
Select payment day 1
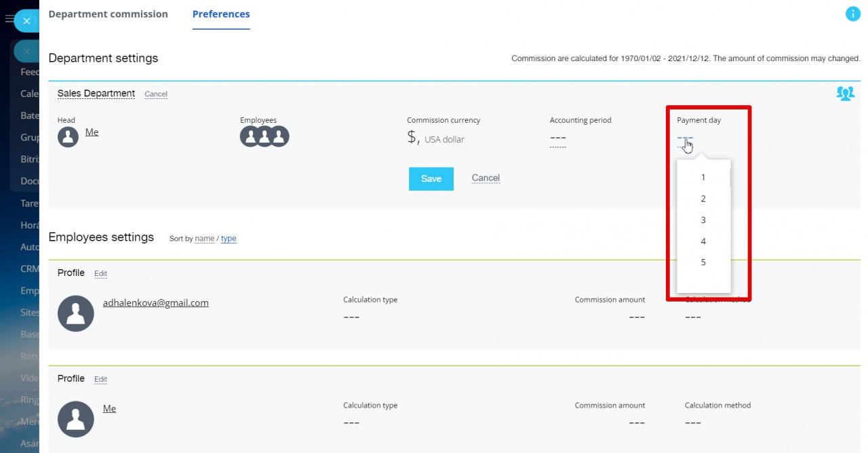[703, 178]
